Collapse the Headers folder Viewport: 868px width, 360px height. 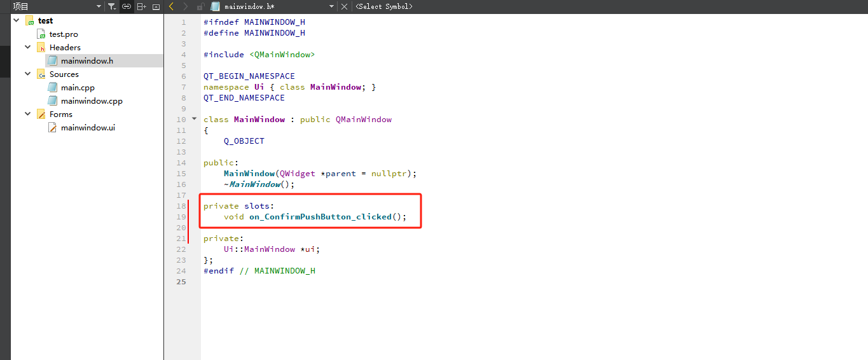(x=28, y=47)
